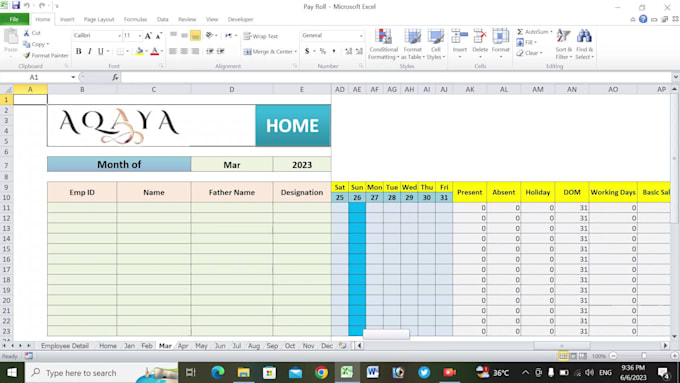Select column header AK
This screenshot has width=680, height=383.
(470, 89)
